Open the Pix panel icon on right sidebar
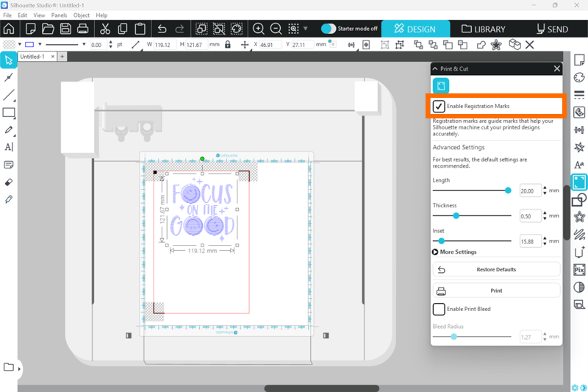The height and width of the screenshot is (392, 588). click(579, 269)
